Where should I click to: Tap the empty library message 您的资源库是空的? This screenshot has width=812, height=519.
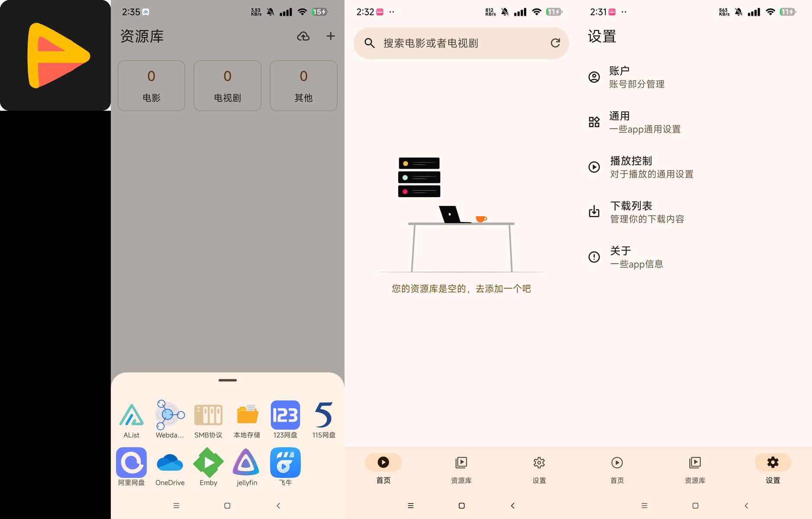pos(461,288)
